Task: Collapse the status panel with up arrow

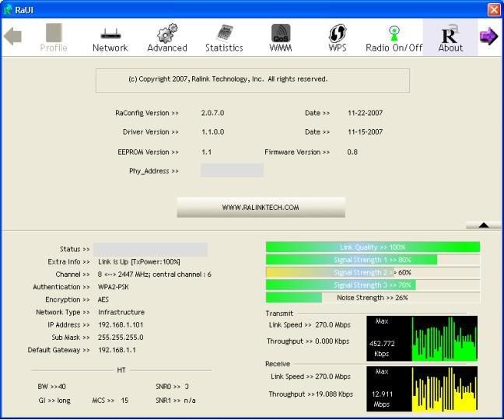Action: (x=483, y=225)
